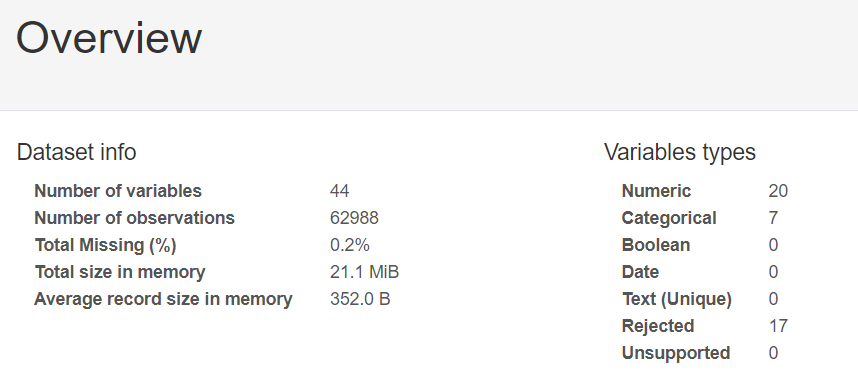This screenshot has width=858, height=377.
Task: Click the Total size in memory label
Action: (120, 272)
